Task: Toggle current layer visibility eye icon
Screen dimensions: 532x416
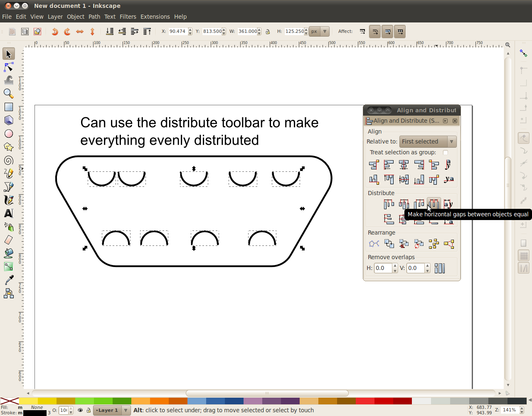Action: 80,410
